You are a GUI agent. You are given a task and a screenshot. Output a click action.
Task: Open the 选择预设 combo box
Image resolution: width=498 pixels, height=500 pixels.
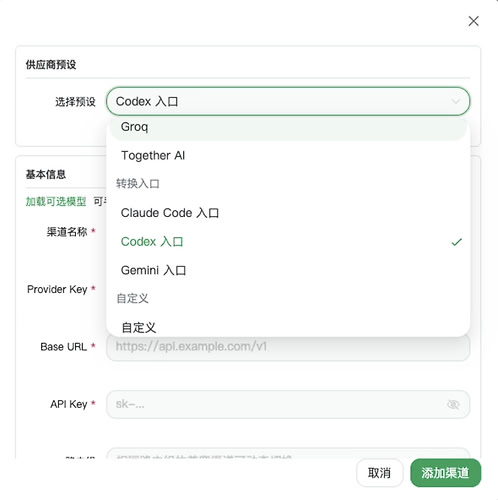pos(288,101)
